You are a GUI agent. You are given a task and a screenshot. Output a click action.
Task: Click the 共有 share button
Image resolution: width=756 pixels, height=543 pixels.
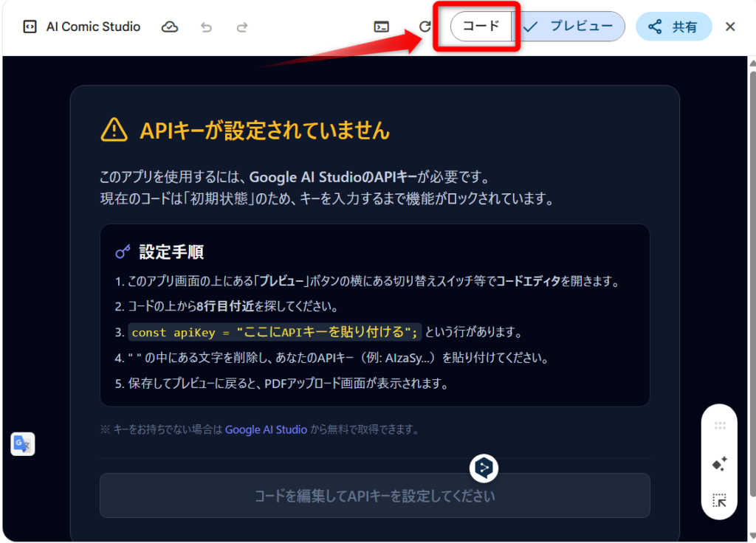(x=673, y=27)
